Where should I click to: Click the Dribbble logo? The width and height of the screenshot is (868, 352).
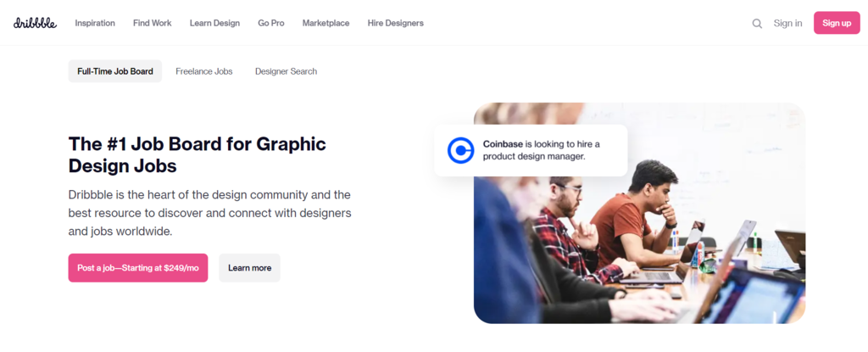[x=35, y=23]
